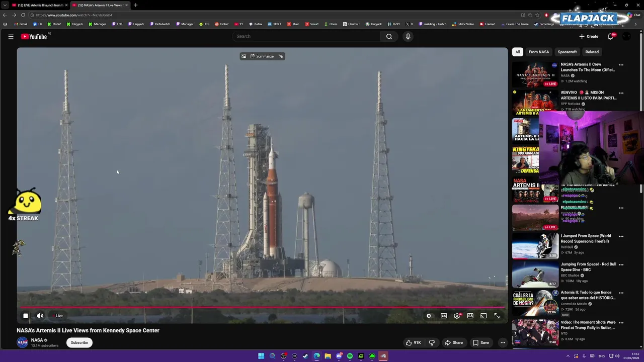Go back with the browser back arrow
The height and width of the screenshot is (362, 644).
pyautogui.click(x=5, y=15)
